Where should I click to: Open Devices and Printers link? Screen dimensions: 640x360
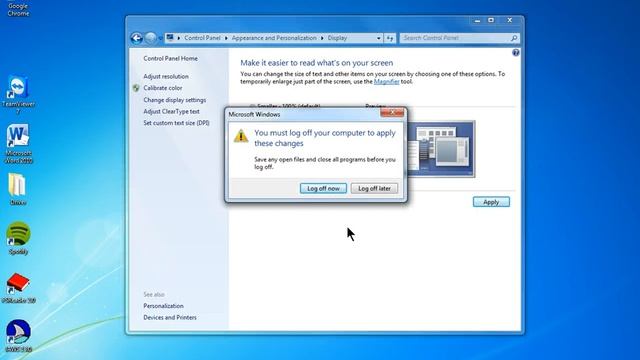pos(170,317)
